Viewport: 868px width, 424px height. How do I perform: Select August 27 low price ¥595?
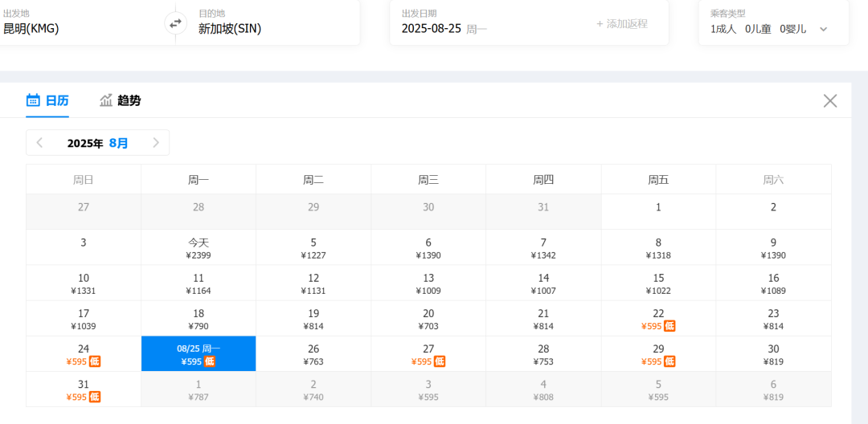428,354
